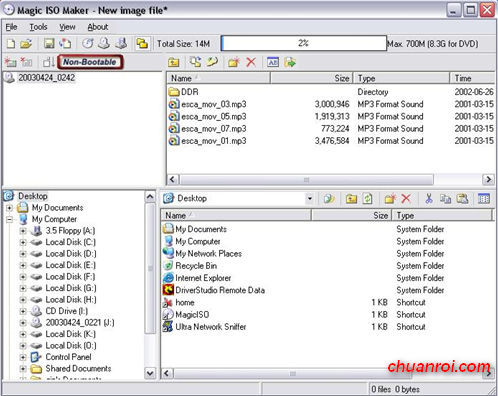The image size is (498, 396).
Task: Click the extract icon with green arrow
Action: pos(290,62)
